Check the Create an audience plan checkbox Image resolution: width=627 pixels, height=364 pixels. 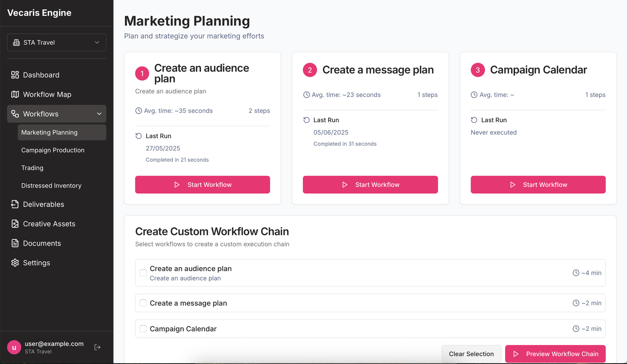tap(143, 273)
